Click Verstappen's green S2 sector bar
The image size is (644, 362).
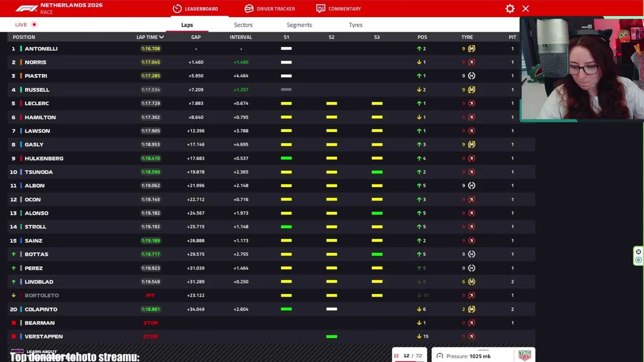(332, 336)
